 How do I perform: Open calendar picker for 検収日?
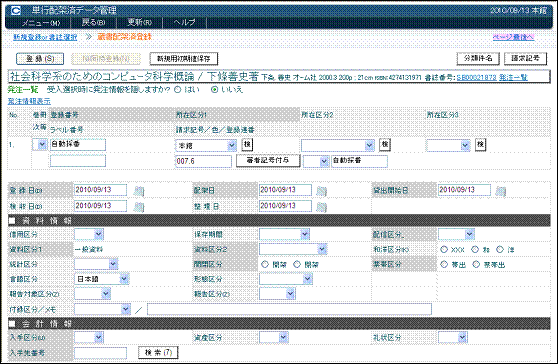coord(139,207)
